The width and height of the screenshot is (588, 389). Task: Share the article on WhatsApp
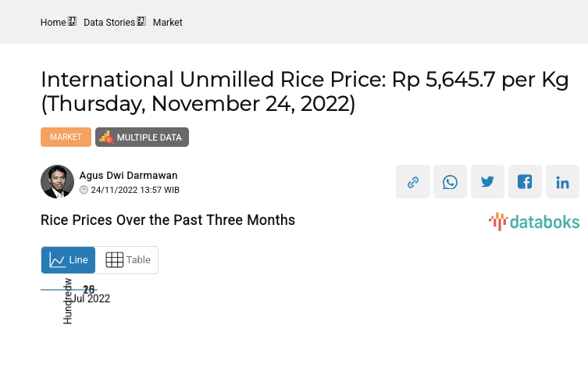pyautogui.click(x=451, y=182)
